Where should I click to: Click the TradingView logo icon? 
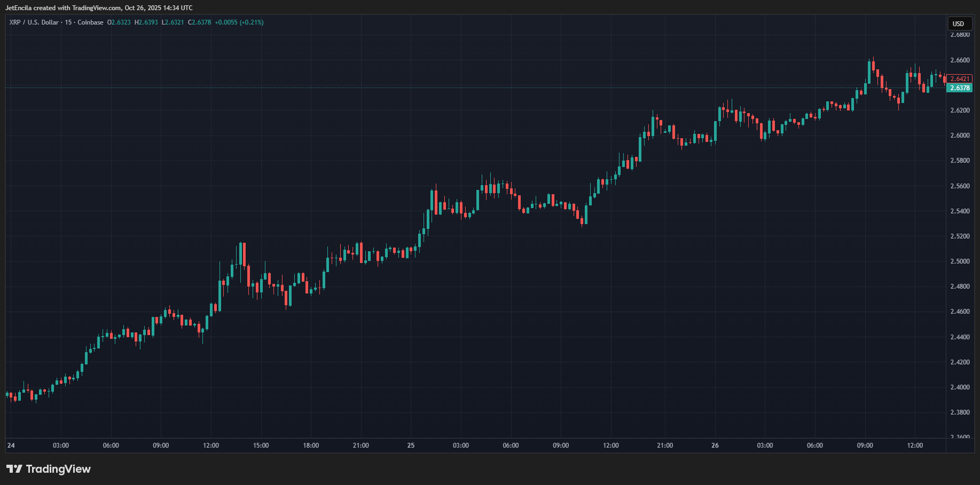14,469
